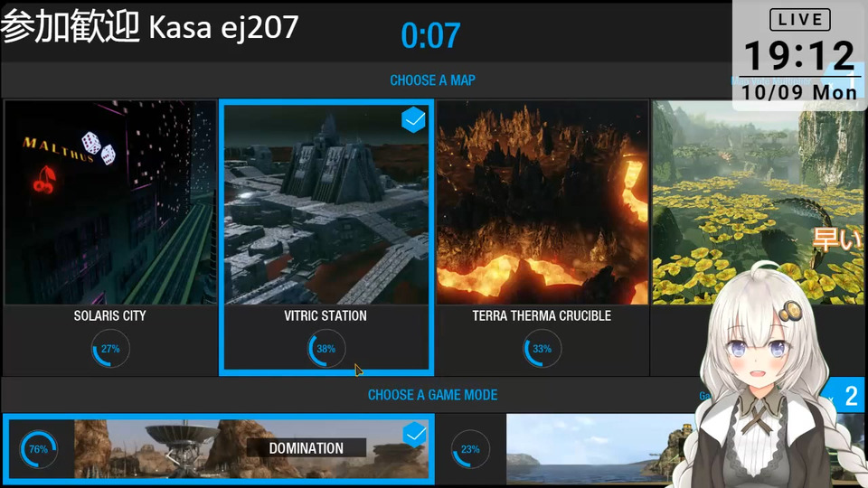
Task: Choose the Terra Therma Crucible map image
Action: [x=542, y=202]
